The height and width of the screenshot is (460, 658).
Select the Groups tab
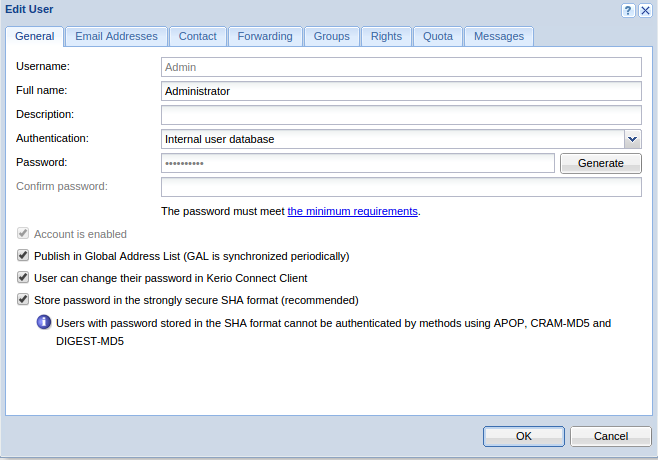(332, 37)
